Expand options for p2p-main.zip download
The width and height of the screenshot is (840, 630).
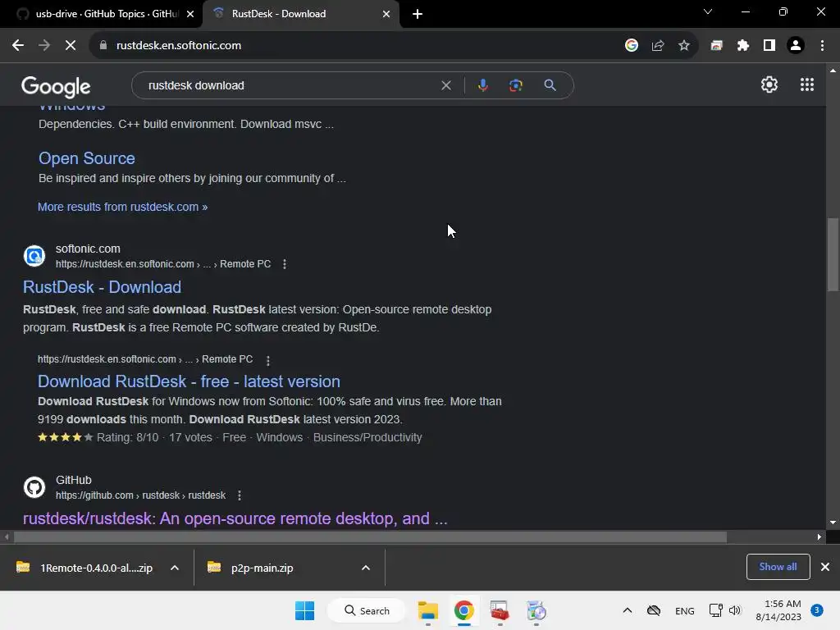point(366,568)
